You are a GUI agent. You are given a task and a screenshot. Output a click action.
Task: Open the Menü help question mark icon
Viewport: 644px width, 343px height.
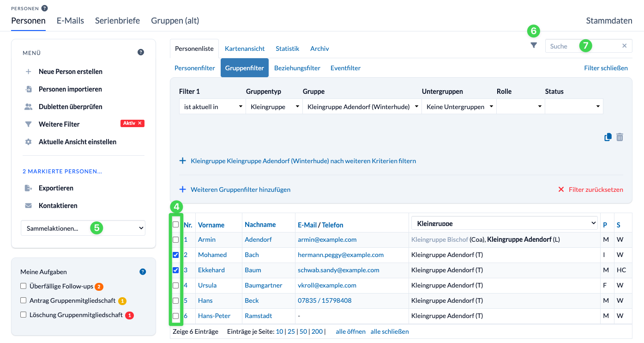click(x=140, y=52)
